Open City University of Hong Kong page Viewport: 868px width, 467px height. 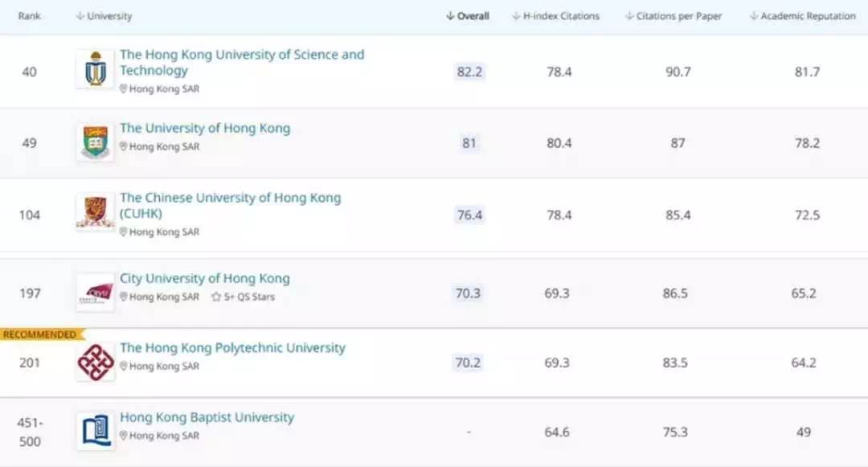click(x=205, y=278)
